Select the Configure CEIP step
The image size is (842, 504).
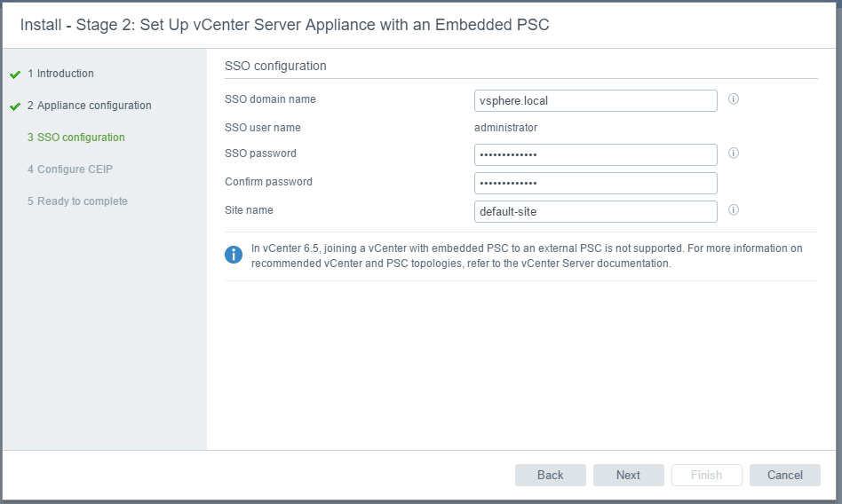point(70,169)
